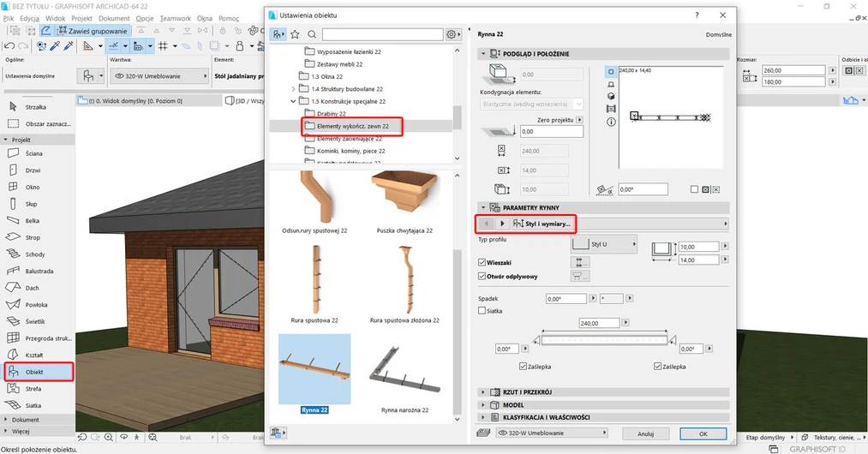Viewport: 868px width, 454px height.
Task: Open the Styl U profile type dropdown
Action: [x=604, y=244]
